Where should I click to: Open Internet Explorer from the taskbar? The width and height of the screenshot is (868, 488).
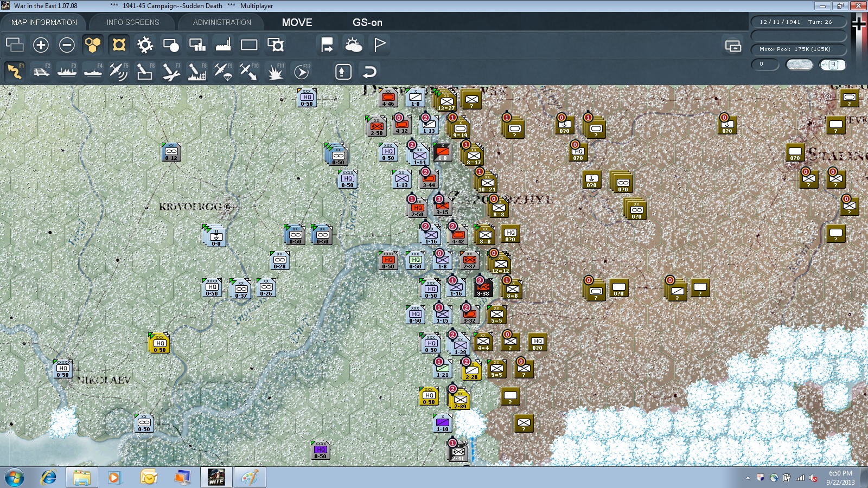[49, 478]
